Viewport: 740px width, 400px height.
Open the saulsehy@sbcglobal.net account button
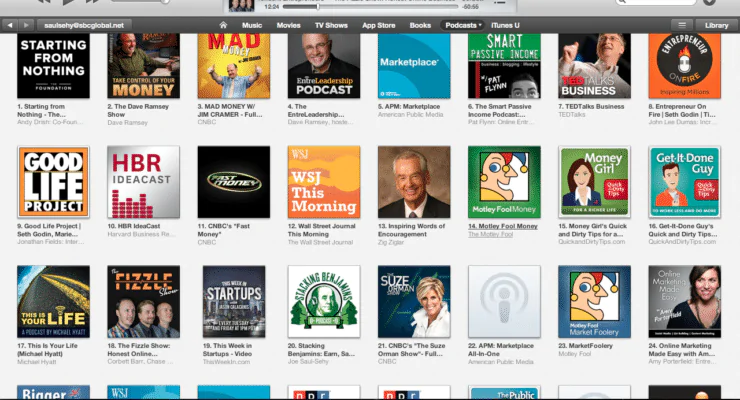84,25
